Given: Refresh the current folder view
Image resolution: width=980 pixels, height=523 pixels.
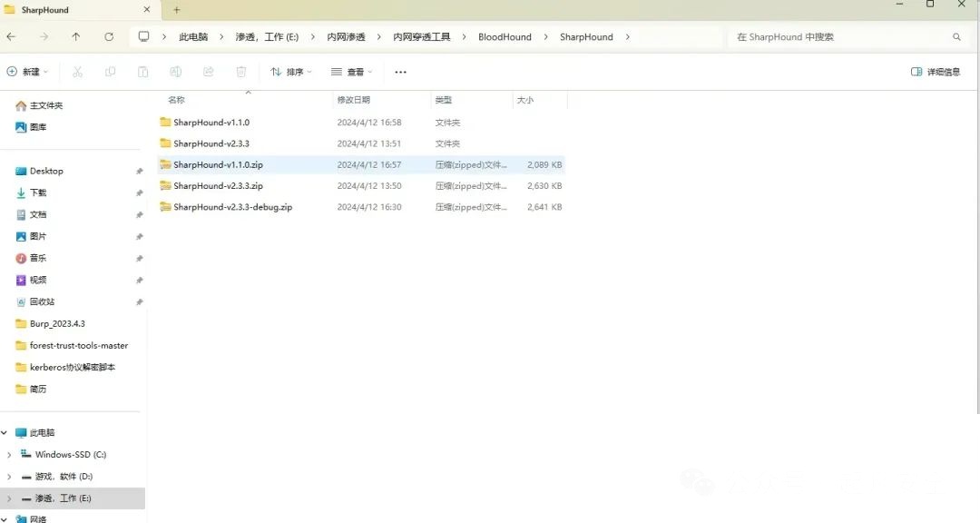Looking at the screenshot, I should 109,37.
